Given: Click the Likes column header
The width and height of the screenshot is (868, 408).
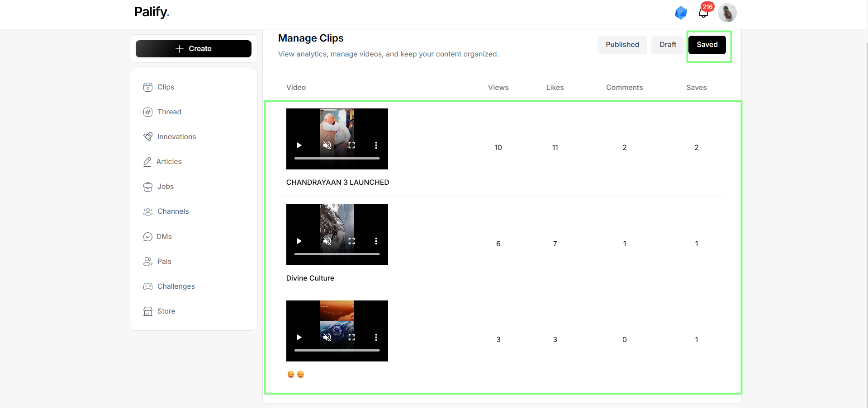Looking at the screenshot, I should click(555, 88).
